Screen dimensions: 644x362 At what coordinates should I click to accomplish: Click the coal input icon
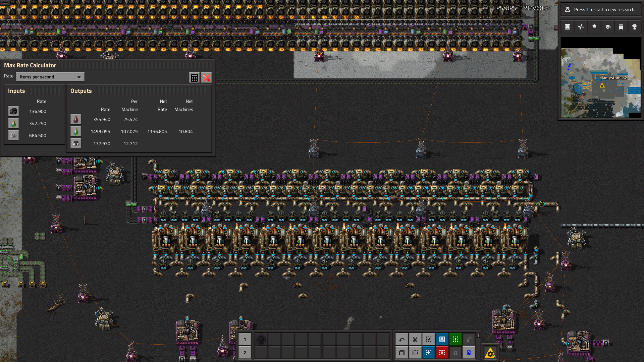tap(13, 111)
